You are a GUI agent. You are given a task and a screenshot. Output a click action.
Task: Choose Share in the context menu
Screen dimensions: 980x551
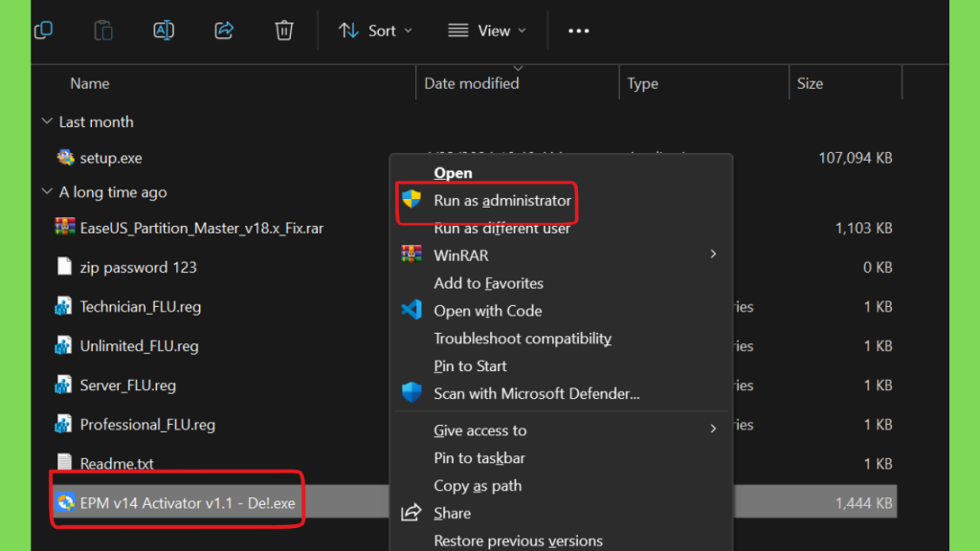pyautogui.click(x=453, y=514)
